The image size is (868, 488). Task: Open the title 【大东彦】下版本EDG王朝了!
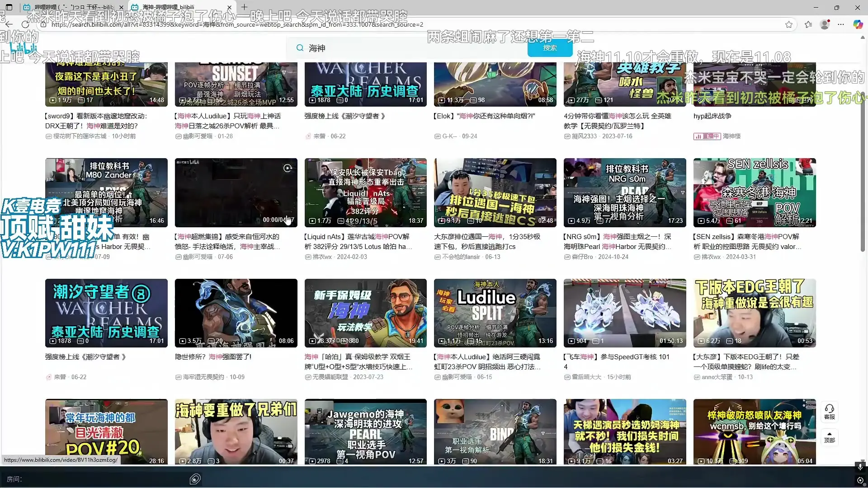[746, 361]
